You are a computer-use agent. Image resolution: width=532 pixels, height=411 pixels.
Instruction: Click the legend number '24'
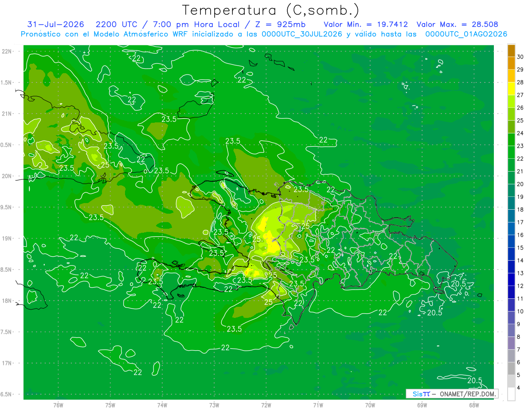pyautogui.click(x=520, y=133)
